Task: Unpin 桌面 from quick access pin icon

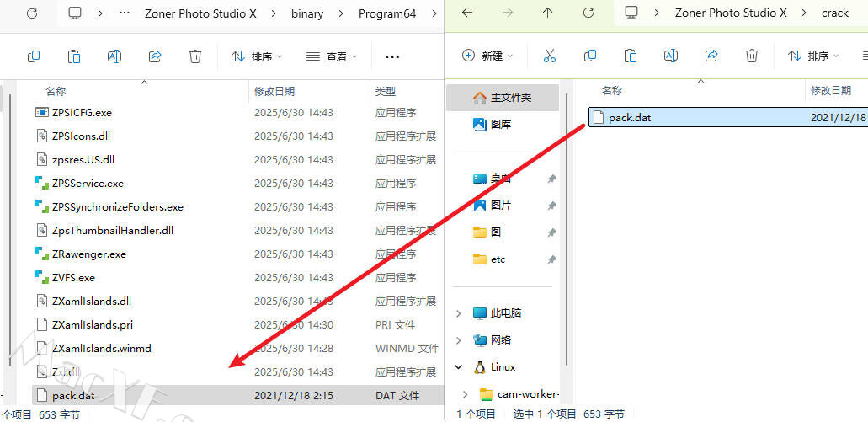Action: 551,179
